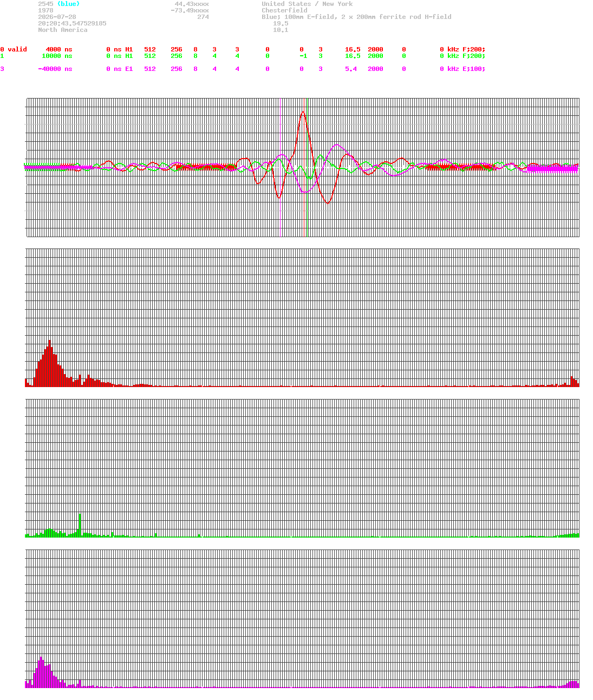Click the red "kHz F;200;" text
Viewport: 593px width, 700px height.
point(466,49)
